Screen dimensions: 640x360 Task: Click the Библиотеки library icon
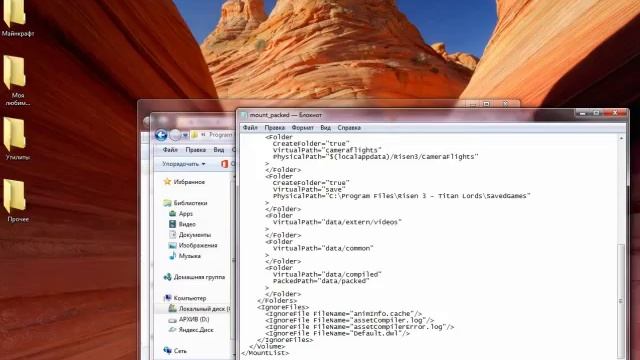167,203
